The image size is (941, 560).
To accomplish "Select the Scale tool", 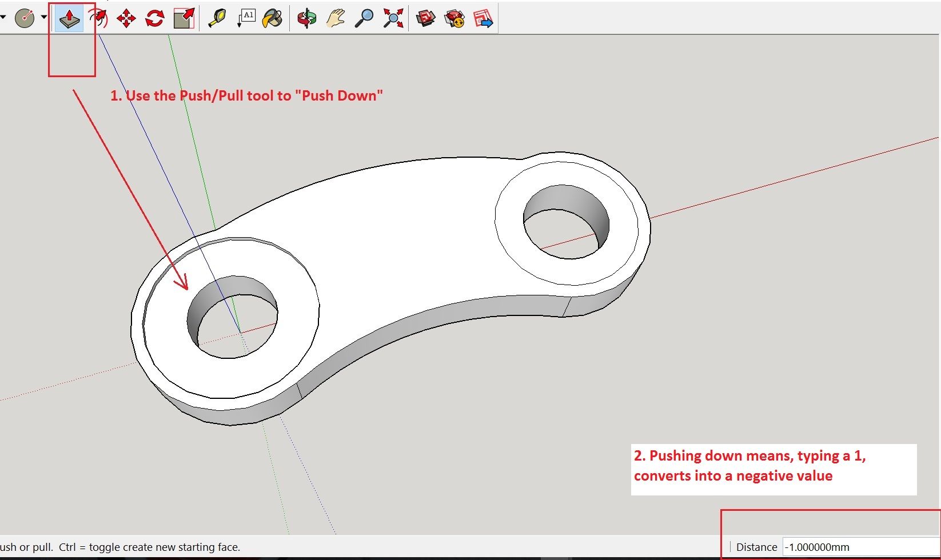I will point(184,18).
